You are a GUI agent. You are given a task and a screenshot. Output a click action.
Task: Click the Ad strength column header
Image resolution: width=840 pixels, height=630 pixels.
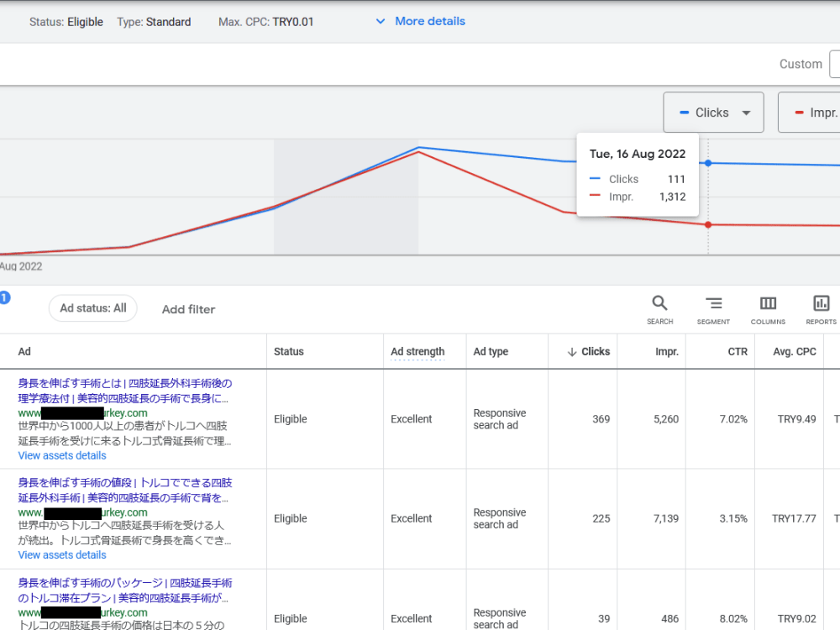point(417,351)
